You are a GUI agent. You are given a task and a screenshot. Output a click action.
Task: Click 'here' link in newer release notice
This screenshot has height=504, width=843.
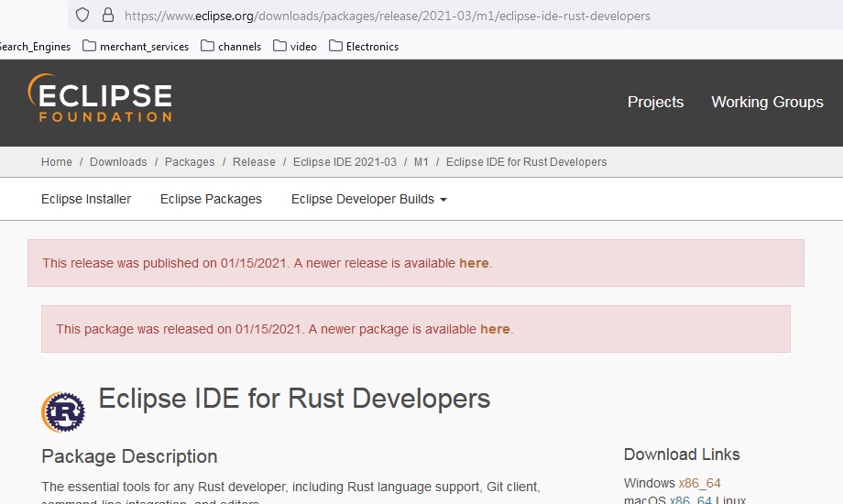click(x=474, y=263)
